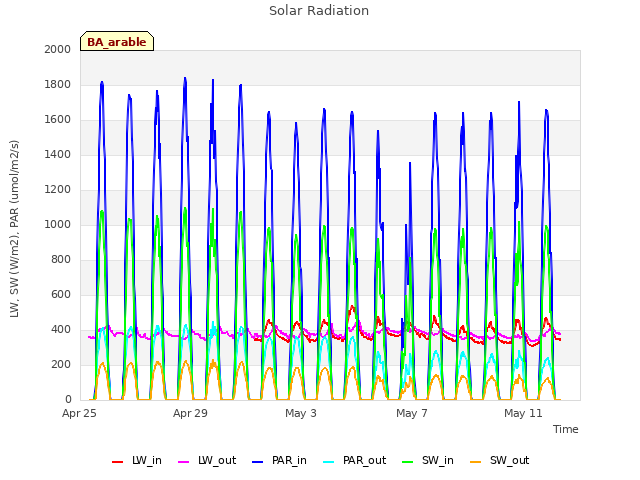The width and height of the screenshot is (640, 480).
Task: Click the cyan PAR_out legend swatch
Action: (x=329, y=462)
